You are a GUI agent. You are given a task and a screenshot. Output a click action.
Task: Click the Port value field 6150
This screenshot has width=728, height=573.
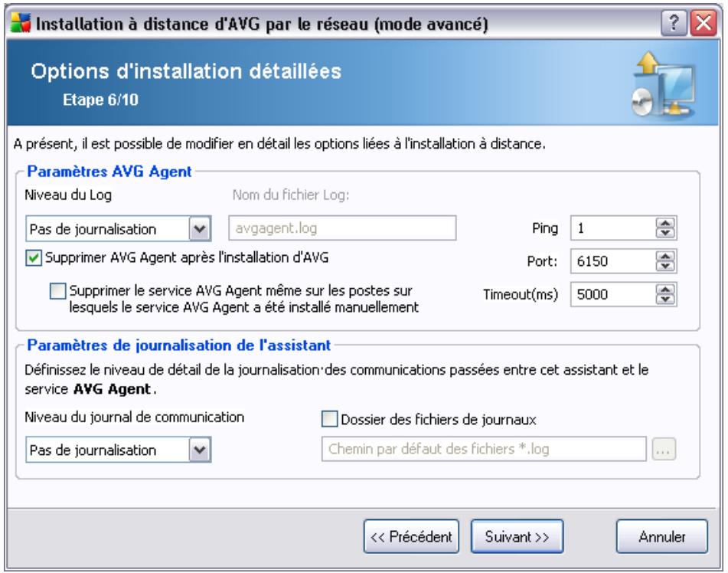pyautogui.click(x=613, y=261)
